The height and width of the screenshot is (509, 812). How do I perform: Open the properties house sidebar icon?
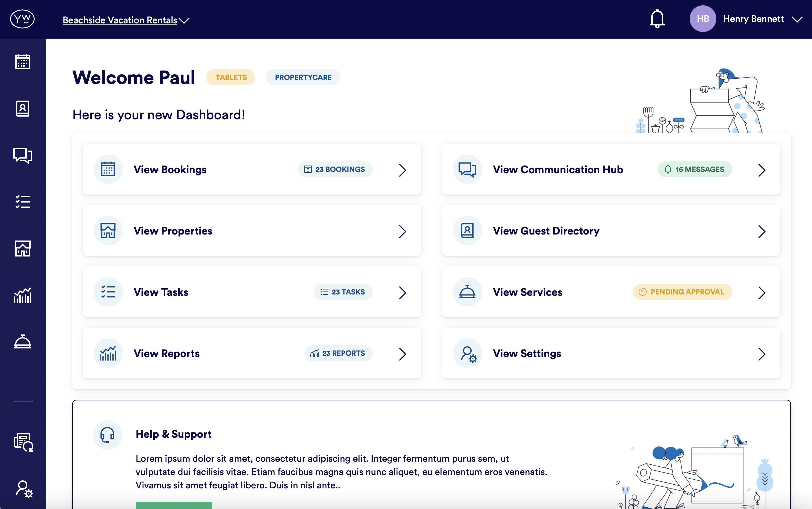[23, 249]
